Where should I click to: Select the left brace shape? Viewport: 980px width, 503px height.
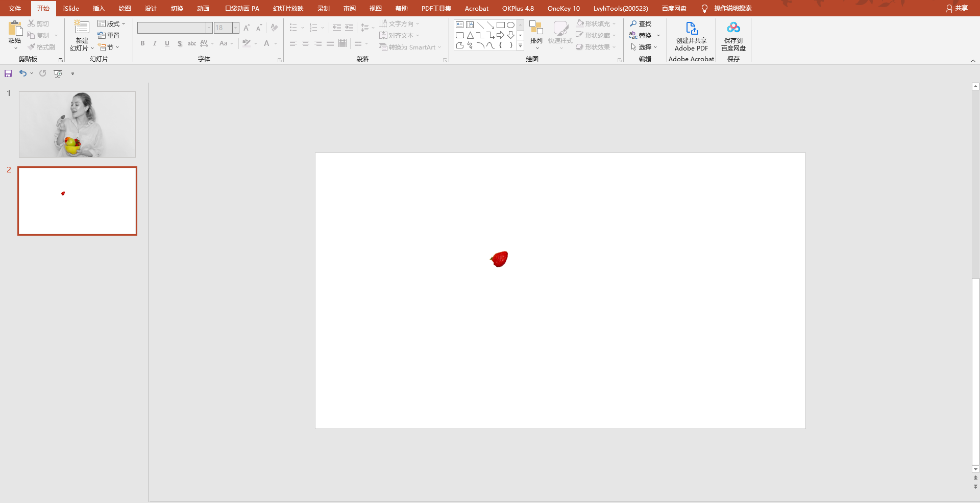click(501, 45)
